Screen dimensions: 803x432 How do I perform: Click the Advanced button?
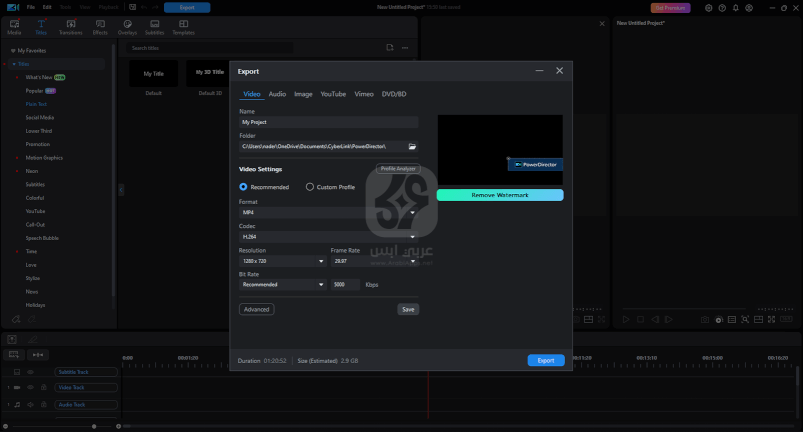pos(257,309)
